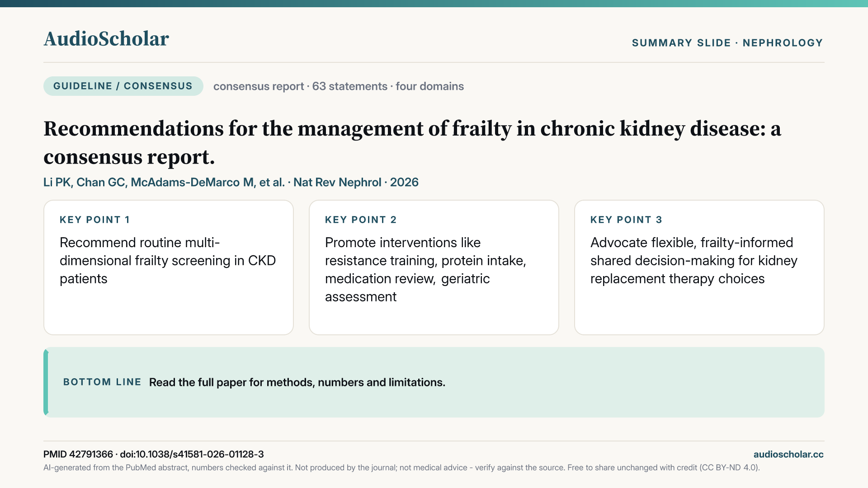This screenshot has height=488, width=868.
Task: Click the 'KEY POINT 1' heading
Action: (95, 220)
